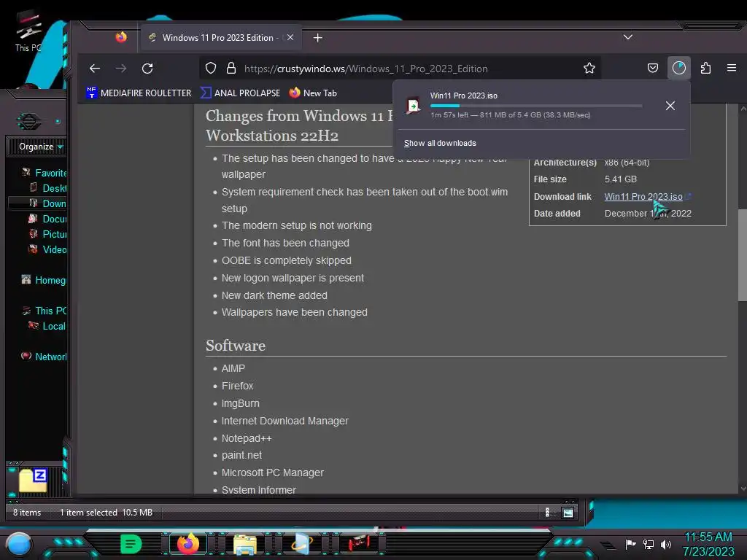Toggle the Downloads progress toolbar button

(x=679, y=68)
